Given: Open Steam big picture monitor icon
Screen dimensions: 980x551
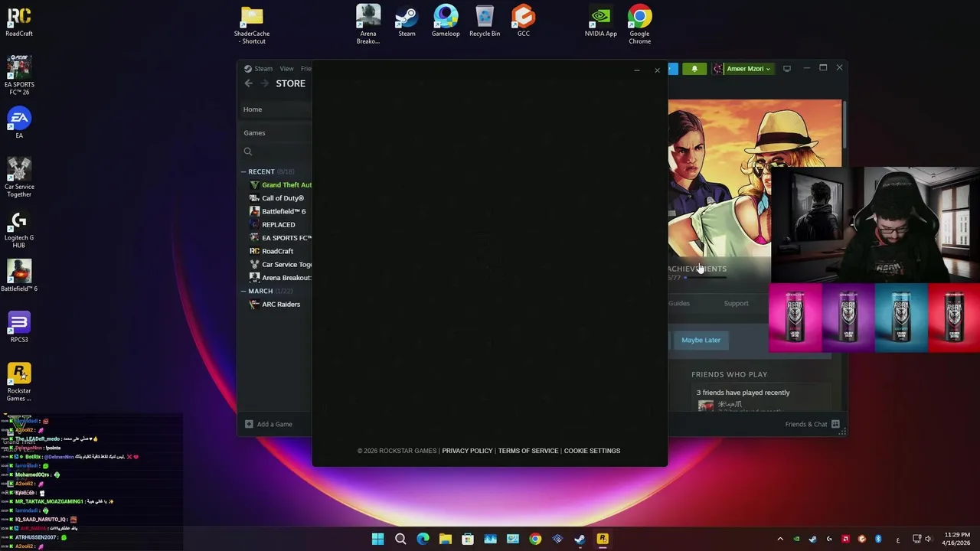Looking at the screenshot, I should coord(786,69).
